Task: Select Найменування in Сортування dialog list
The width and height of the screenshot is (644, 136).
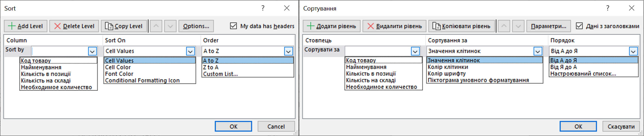Action: 384,67
